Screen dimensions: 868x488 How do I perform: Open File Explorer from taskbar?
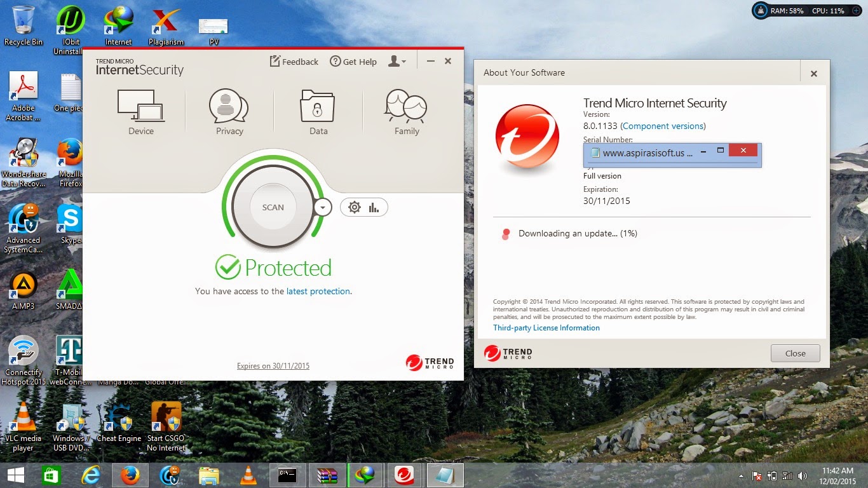pyautogui.click(x=209, y=475)
